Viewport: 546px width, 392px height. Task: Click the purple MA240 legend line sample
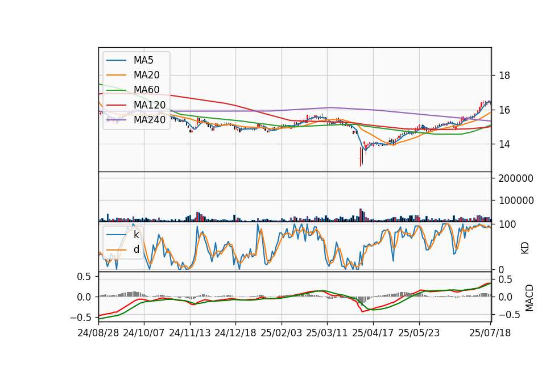[x=116, y=120]
